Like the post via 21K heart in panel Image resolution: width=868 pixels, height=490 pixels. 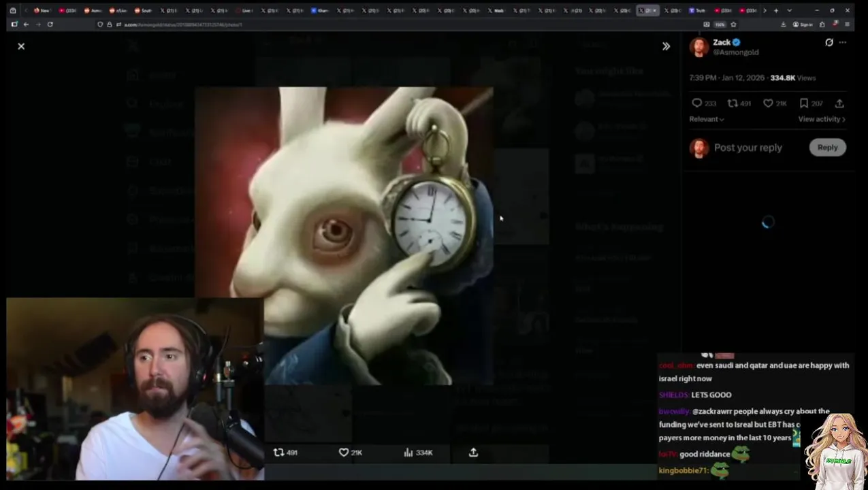774,103
